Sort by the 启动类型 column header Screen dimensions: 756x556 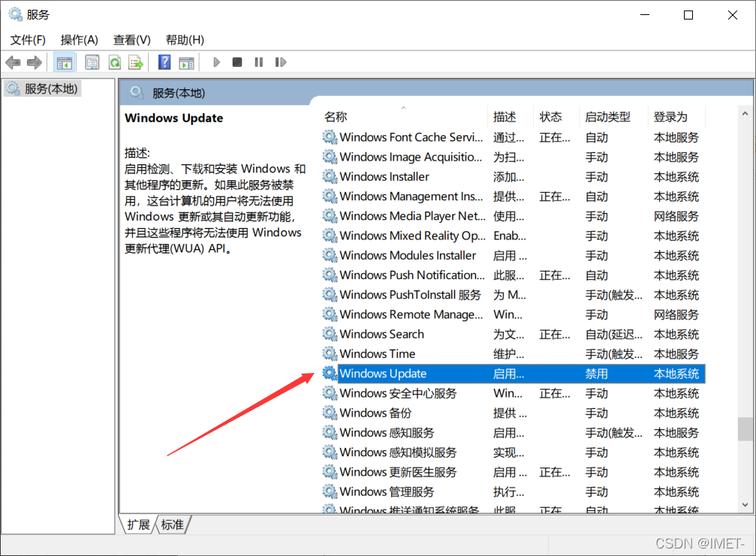point(614,116)
